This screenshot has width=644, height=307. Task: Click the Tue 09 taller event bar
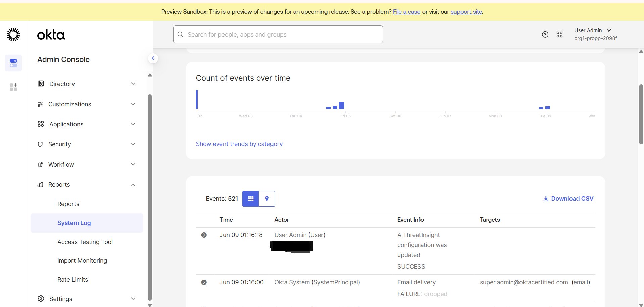[x=548, y=108]
